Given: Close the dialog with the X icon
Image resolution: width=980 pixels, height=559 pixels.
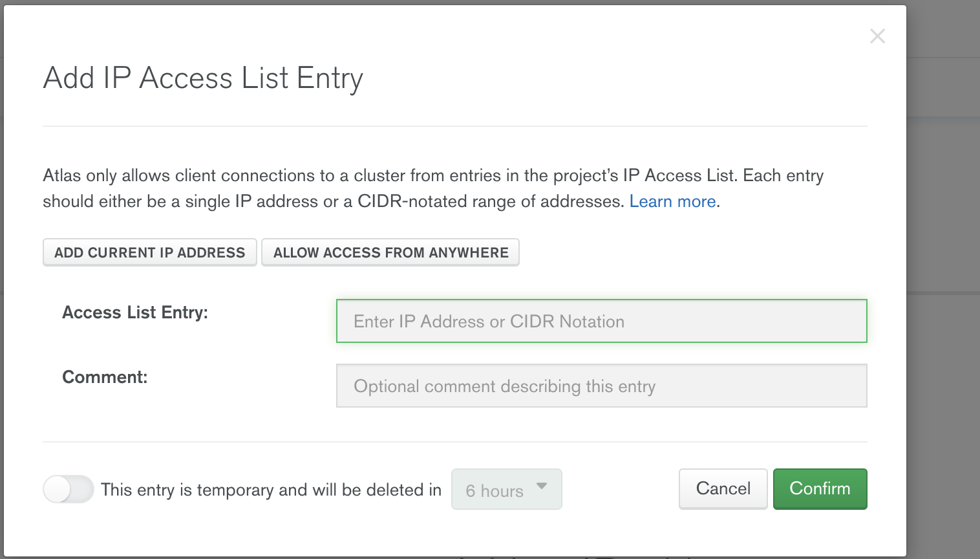Looking at the screenshot, I should [877, 36].
